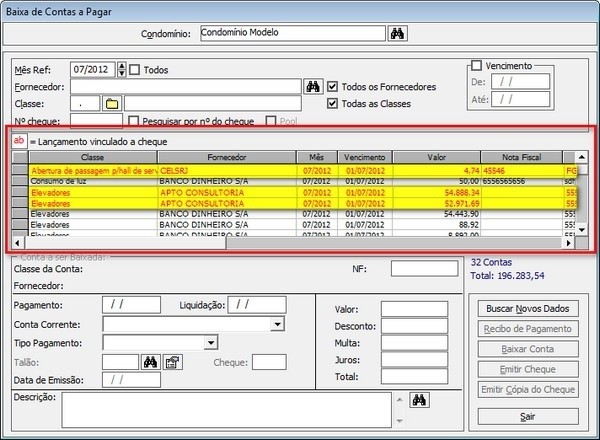Uncheck Todas as Classes
This screenshot has height=440, width=600.
pos(333,104)
